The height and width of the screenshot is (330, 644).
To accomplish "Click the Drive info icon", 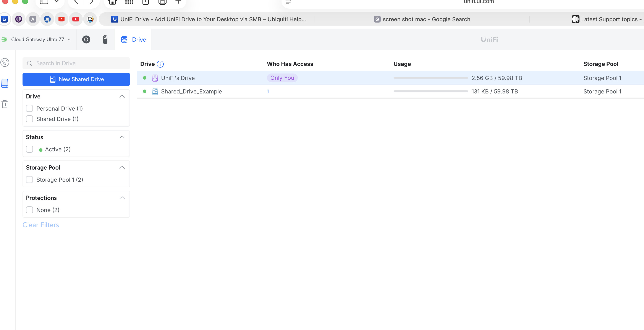I will tap(160, 64).
